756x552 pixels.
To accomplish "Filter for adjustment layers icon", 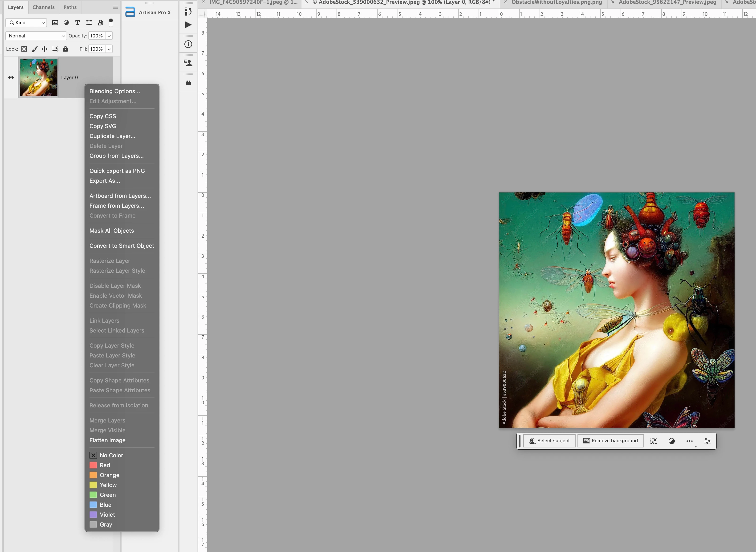I will click(66, 23).
